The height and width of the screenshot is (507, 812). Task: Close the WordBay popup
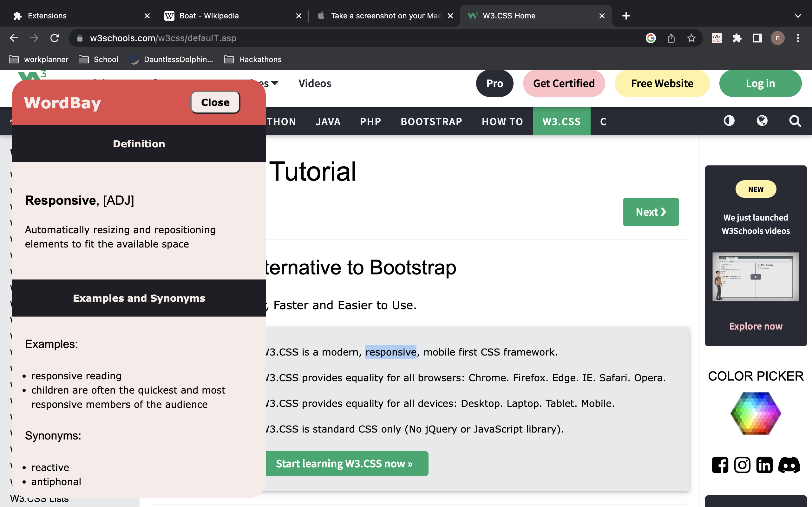(x=215, y=102)
